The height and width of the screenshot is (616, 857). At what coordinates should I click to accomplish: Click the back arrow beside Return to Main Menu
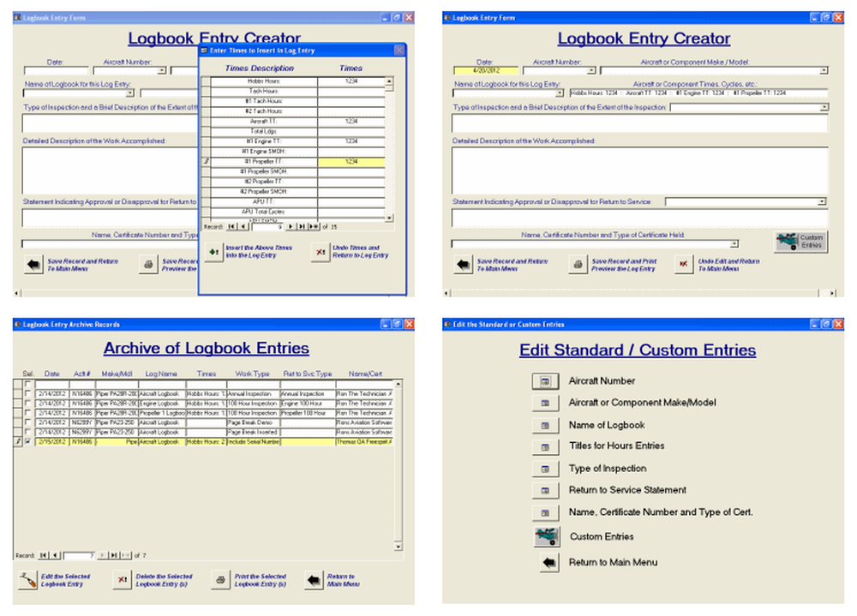coord(548,562)
